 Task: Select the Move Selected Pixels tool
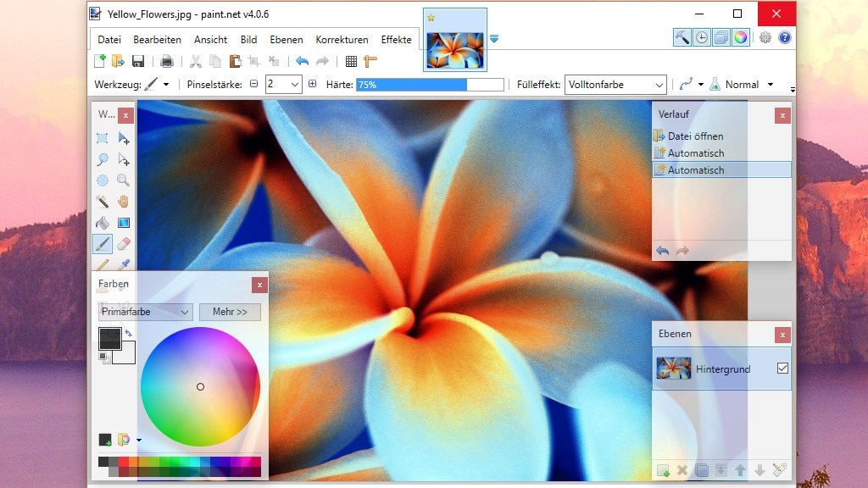point(124,138)
